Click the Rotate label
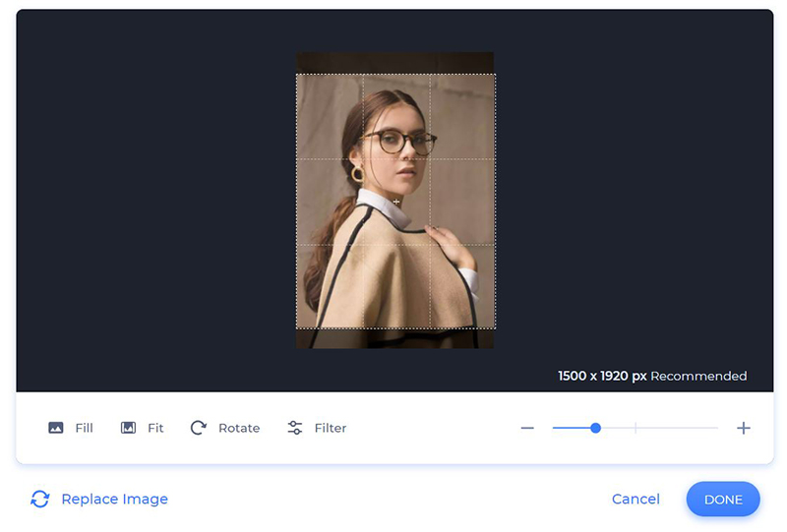The image size is (787, 532). click(239, 428)
